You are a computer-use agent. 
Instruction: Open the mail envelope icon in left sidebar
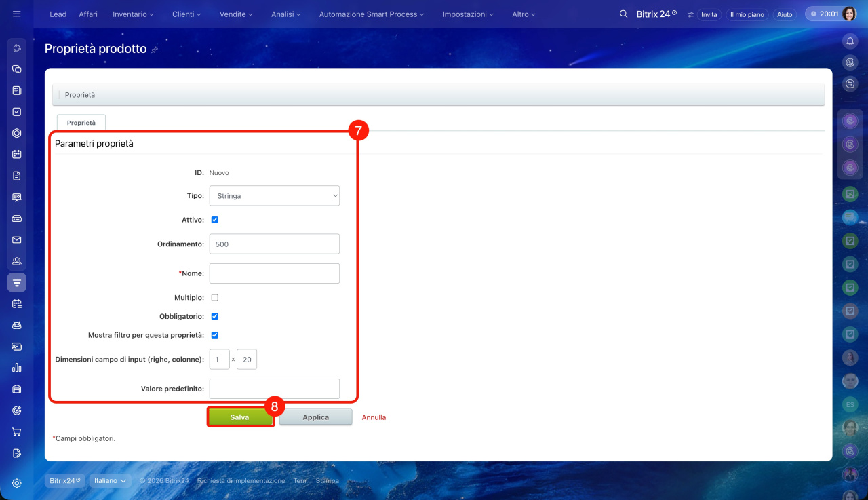(17, 239)
